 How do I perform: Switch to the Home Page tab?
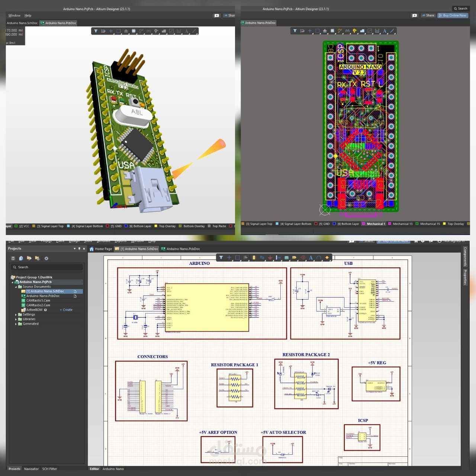coord(101,249)
